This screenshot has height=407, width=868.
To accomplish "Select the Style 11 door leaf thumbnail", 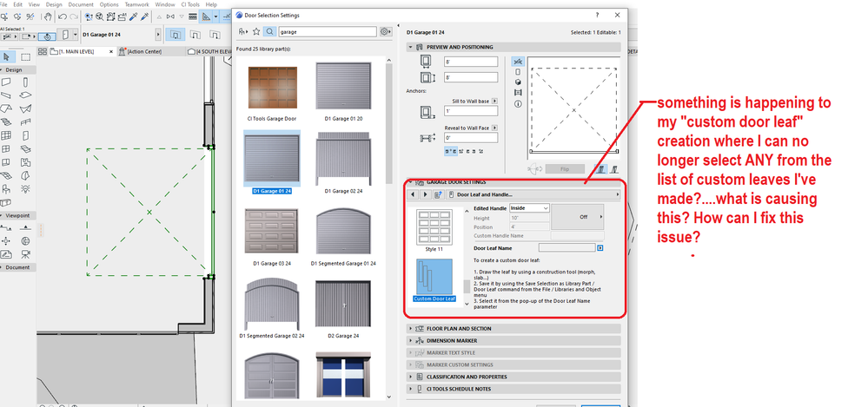I will click(434, 226).
